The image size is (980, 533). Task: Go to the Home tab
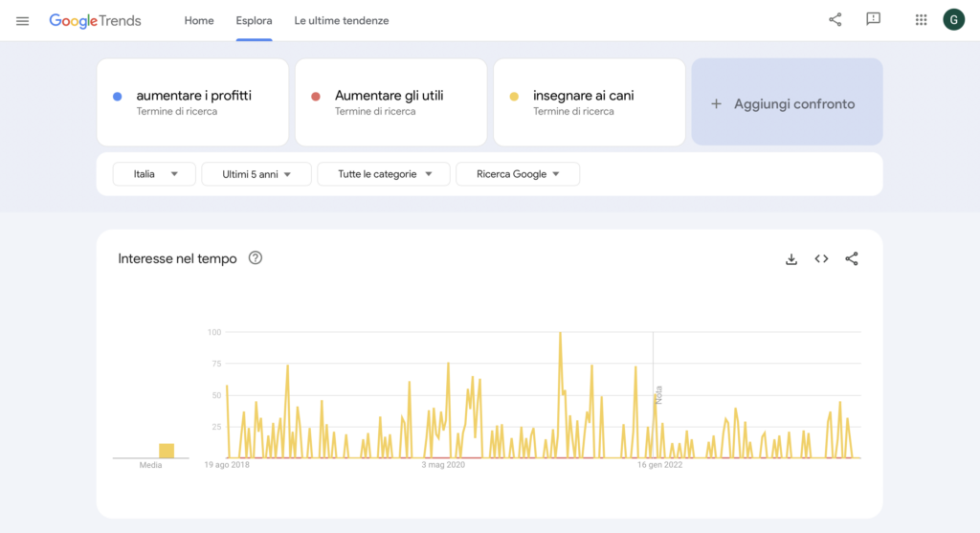point(199,21)
